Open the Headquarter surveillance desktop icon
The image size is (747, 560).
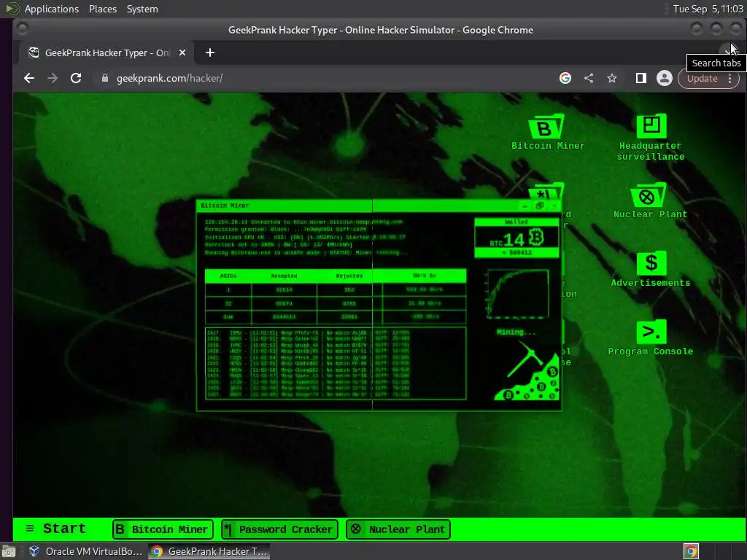651,138
